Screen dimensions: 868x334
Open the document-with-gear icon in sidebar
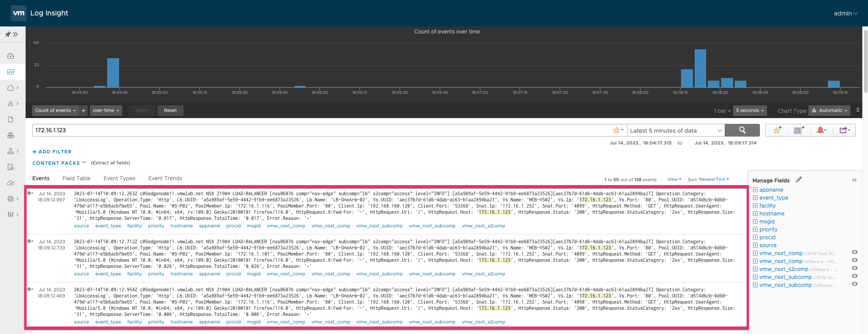click(x=11, y=167)
